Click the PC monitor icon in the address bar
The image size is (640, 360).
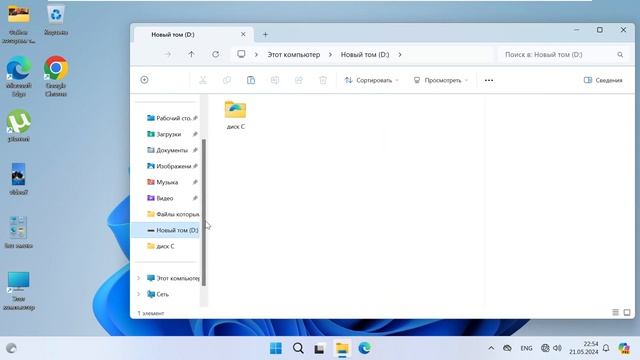point(241,54)
